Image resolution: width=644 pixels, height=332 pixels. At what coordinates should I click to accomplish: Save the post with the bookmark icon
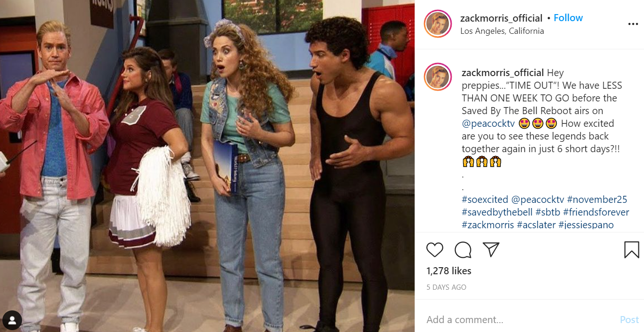pyautogui.click(x=632, y=250)
